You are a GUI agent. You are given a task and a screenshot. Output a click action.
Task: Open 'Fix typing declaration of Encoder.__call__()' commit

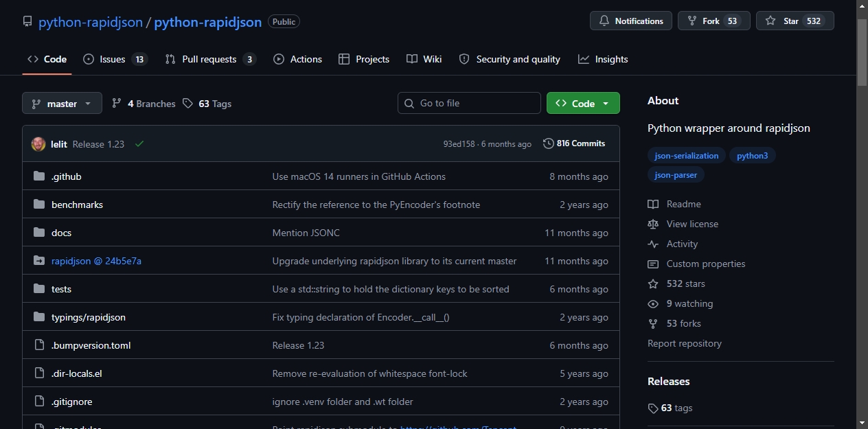[361, 317]
